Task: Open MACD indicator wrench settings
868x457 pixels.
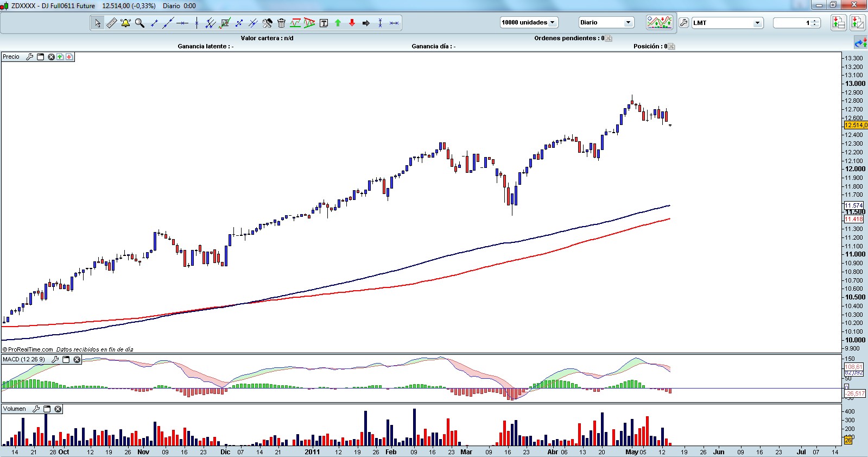Action: coord(55,360)
